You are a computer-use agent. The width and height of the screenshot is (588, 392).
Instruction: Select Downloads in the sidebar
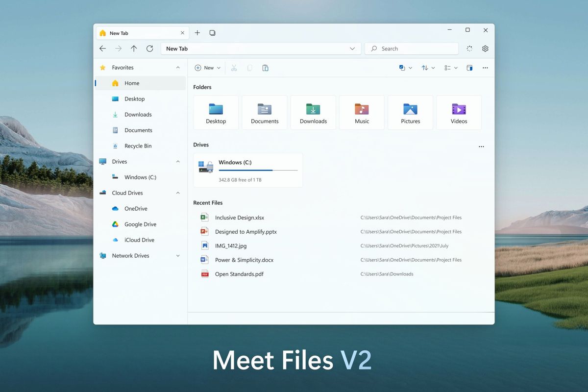(x=141, y=115)
